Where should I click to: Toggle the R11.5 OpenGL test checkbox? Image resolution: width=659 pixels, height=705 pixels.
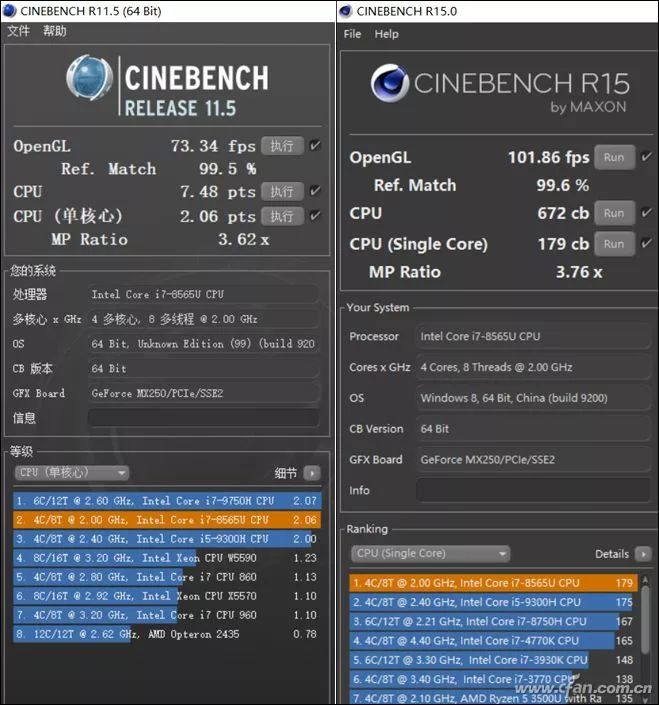315,145
